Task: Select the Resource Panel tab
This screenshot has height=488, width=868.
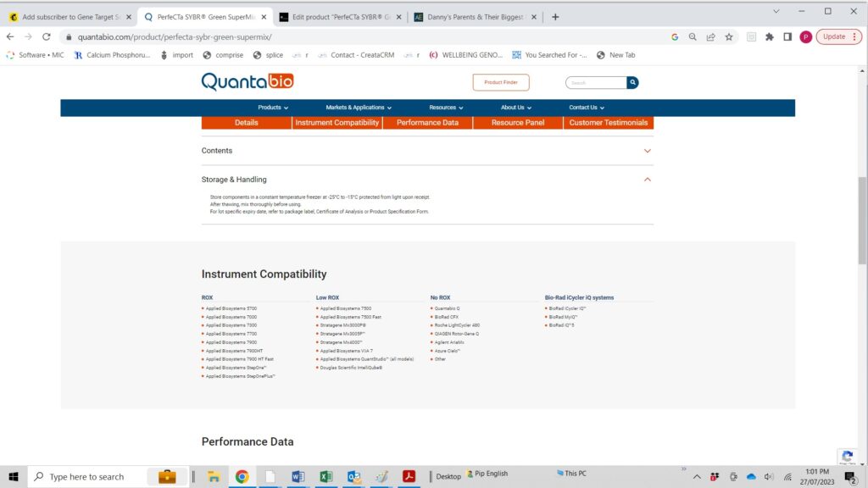Action: pos(518,123)
